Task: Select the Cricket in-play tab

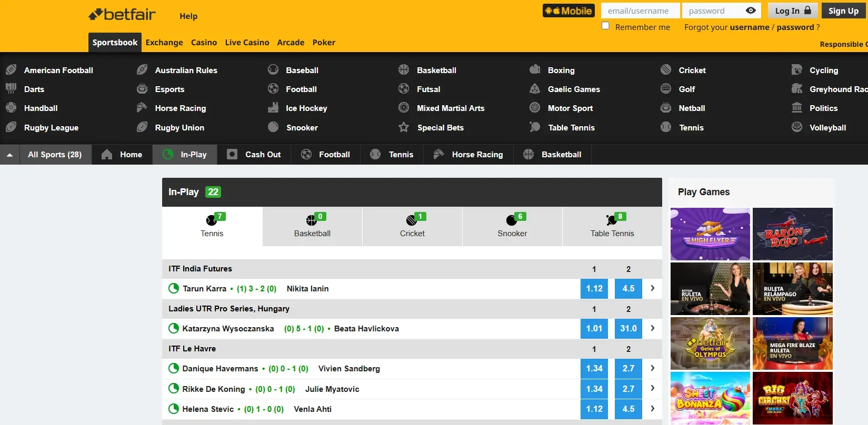Action: click(x=412, y=226)
